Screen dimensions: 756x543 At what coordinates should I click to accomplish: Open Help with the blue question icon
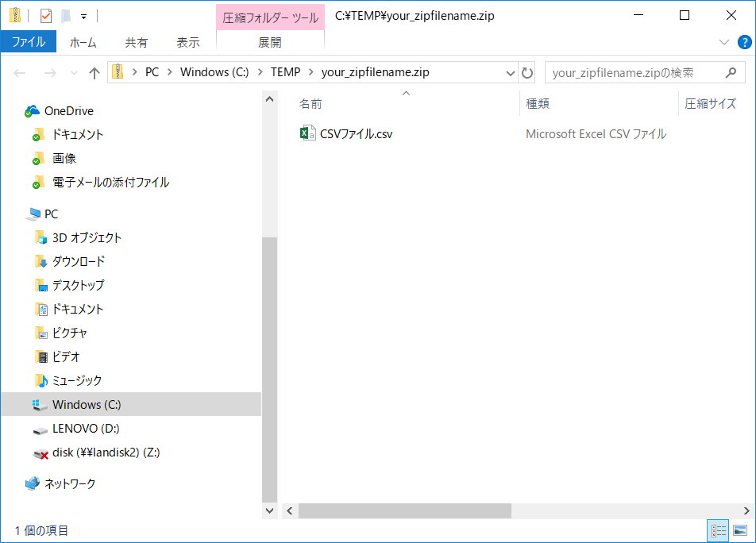pyautogui.click(x=744, y=42)
